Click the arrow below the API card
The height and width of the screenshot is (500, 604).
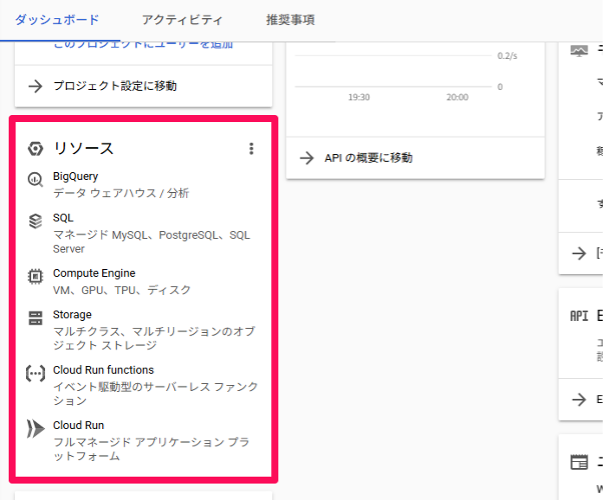tap(579, 399)
